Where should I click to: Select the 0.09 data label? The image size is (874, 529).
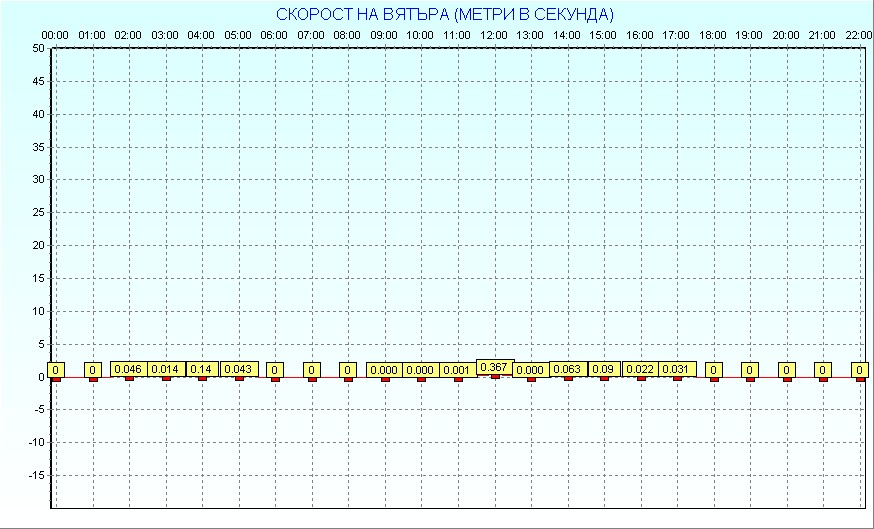coord(603,369)
